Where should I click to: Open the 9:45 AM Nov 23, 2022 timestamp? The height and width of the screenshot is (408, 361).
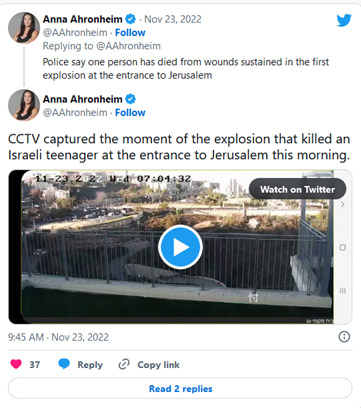(58, 337)
